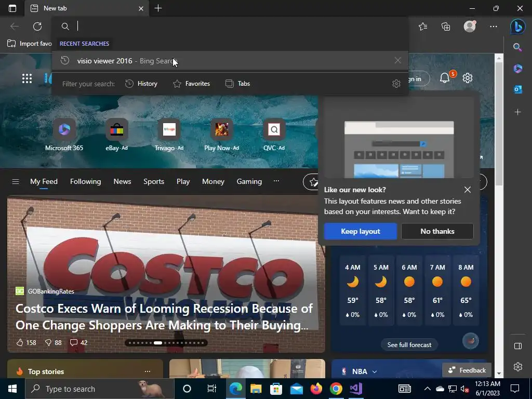Click the sidebar settings gear at bottom
Viewport: 532px width, 399px height.
[x=518, y=367]
